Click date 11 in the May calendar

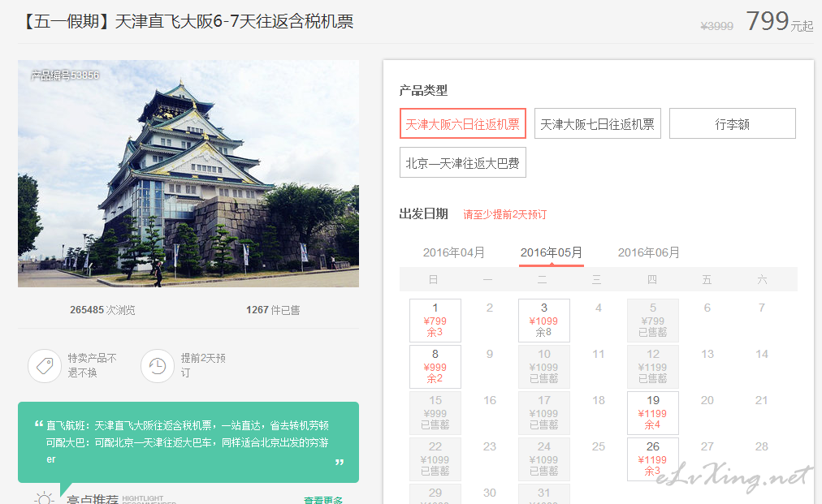598,354
